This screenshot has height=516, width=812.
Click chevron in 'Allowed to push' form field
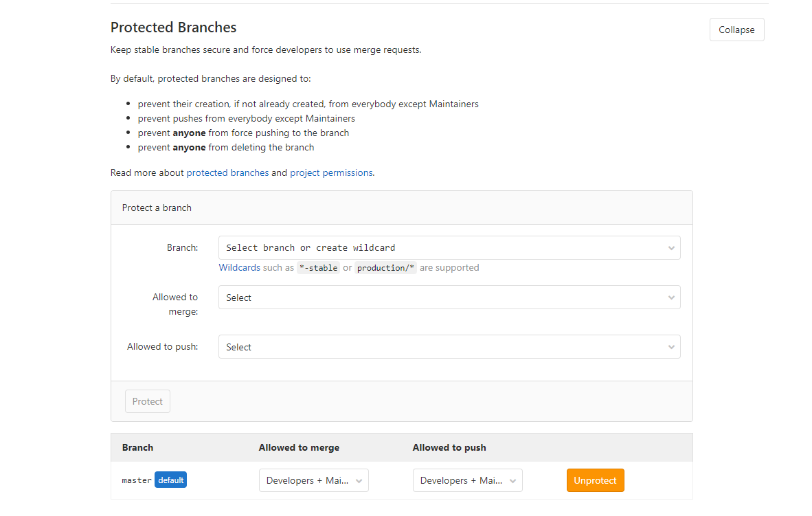671,347
